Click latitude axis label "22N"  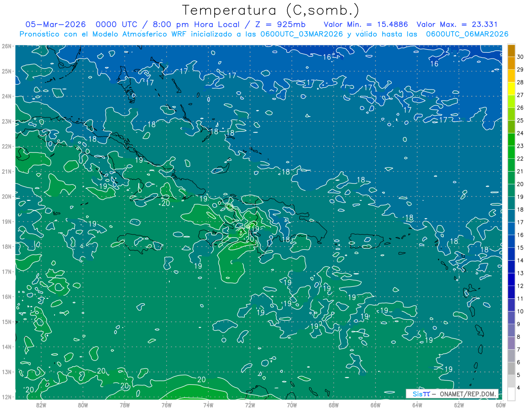(x=7, y=146)
